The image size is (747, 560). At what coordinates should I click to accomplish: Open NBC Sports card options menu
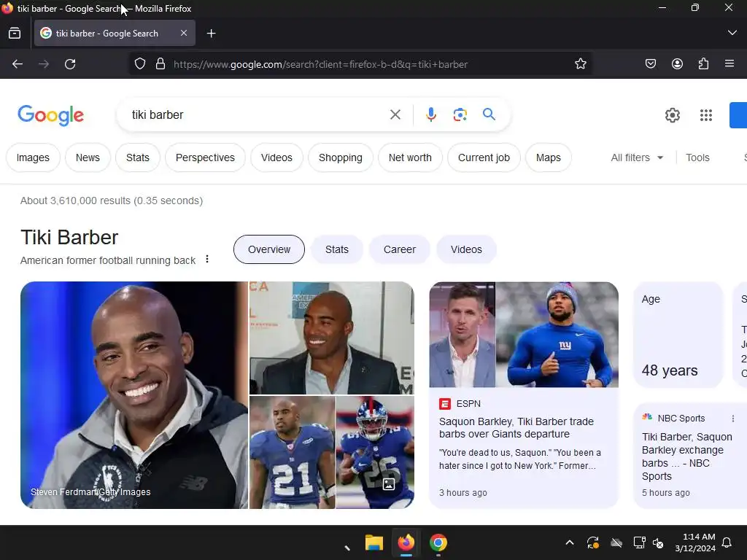pyautogui.click(x=732, y=419)
